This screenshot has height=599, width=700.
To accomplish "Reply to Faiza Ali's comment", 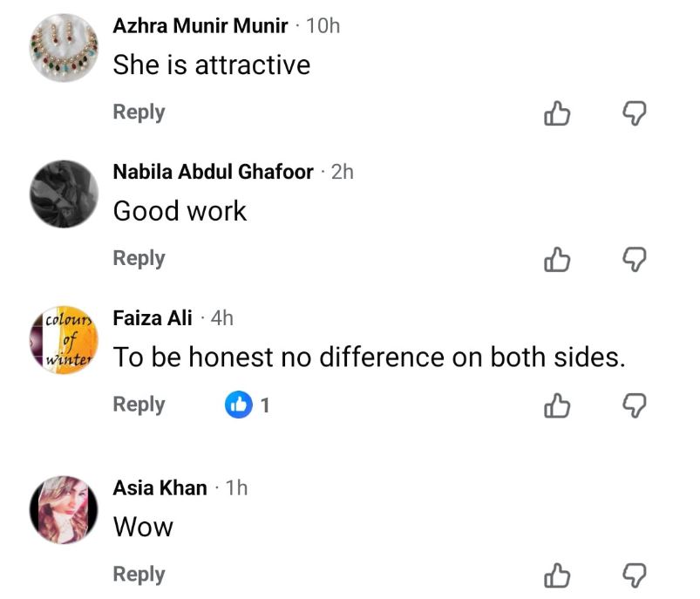I will tap(139, 405).
